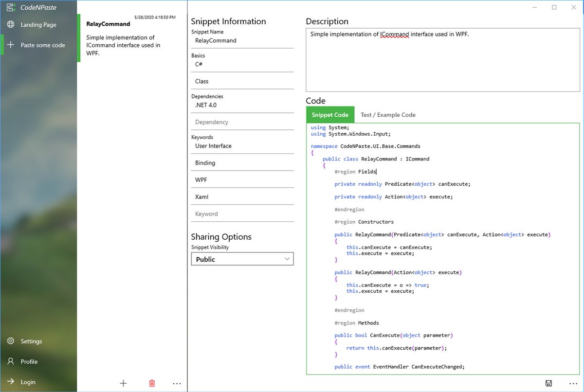The width and height of the screenshot is (584, 392).
Task: Click the using System.Windows.Input line
Action: coord(351,134)
